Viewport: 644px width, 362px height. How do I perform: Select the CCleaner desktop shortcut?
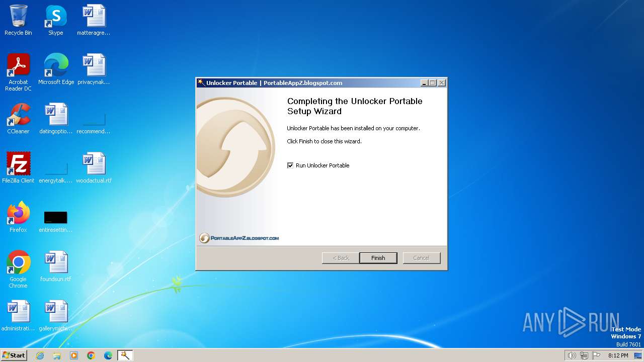pyautogui.click(x=18, y=119)
